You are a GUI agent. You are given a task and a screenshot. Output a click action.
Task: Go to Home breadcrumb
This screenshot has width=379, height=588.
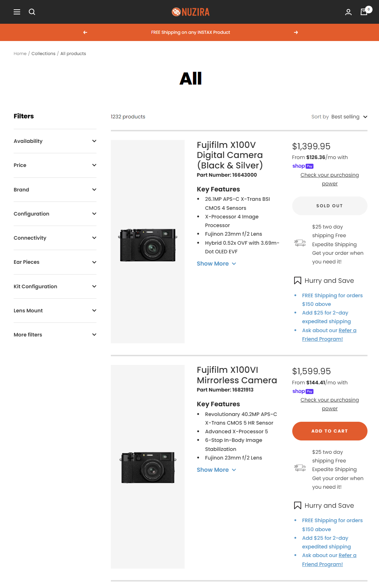point(20,54)
